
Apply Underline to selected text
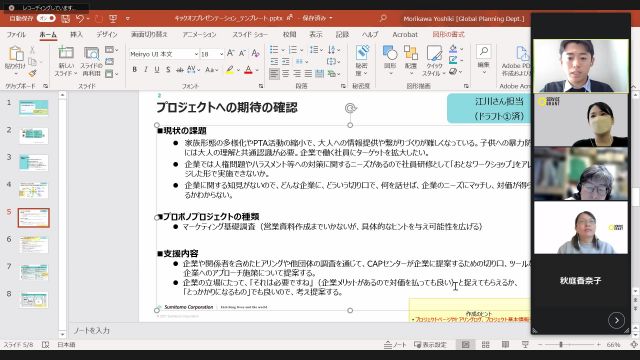[157, 70]
